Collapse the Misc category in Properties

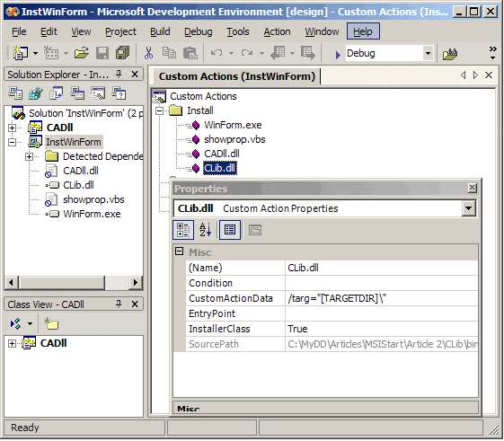point(179,251)
